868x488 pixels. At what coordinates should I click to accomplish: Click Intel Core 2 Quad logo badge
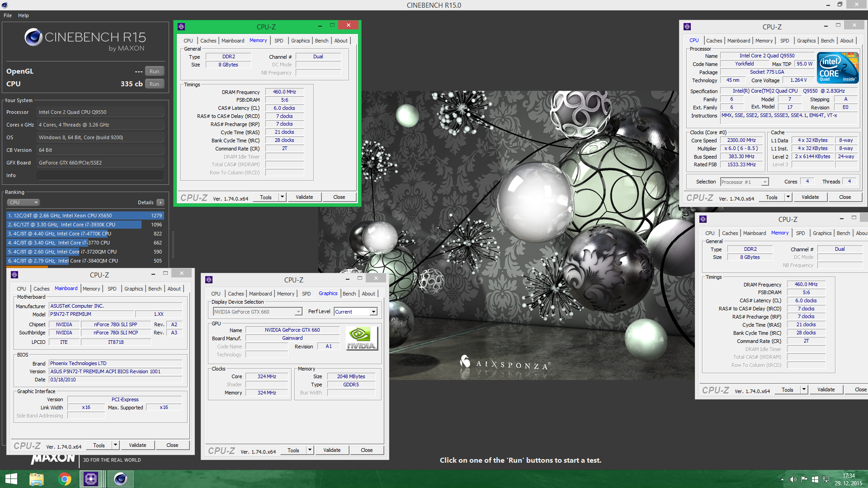click(x=838, y=67)
